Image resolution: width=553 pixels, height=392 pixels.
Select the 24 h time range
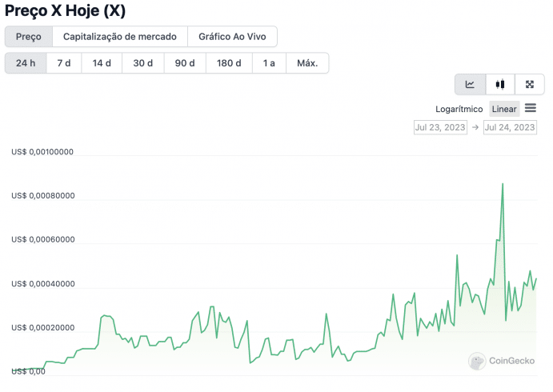click(x=26, y=63)
